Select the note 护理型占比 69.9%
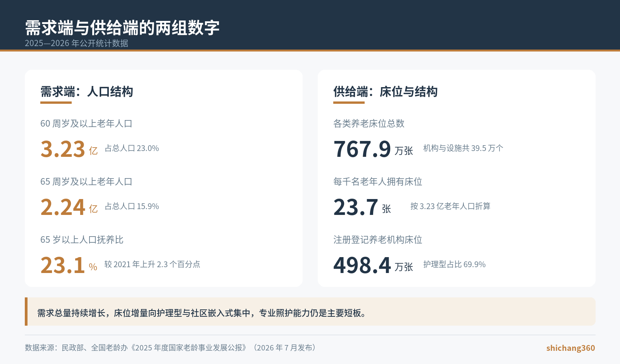The height and width of the screenshot is (364, 620). pyautogui.click(x=454, y=264)
